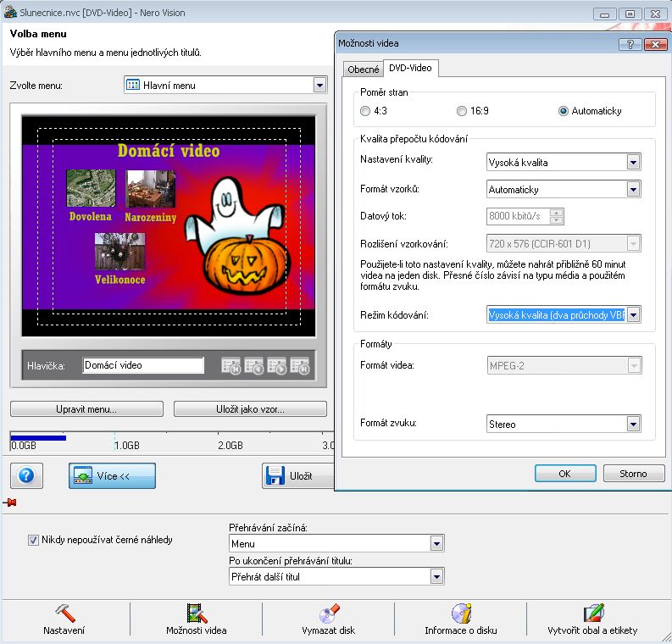Select Narozeniny thumbnail in menu preview
This screenshot has width=672, height=644.
coord(151,188)
